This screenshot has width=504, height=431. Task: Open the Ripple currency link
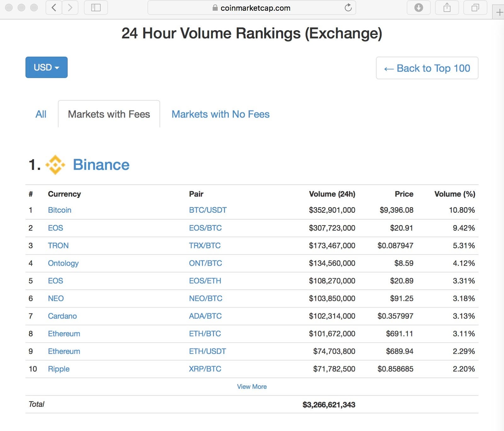point(59,369)
